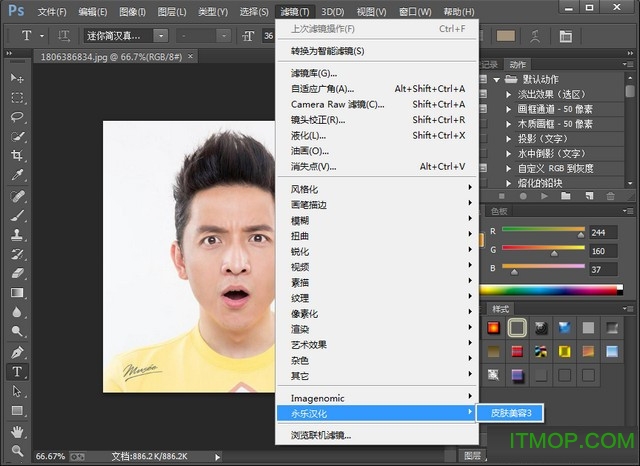Click 转换为智能滤镜(S)

[327, 51]
